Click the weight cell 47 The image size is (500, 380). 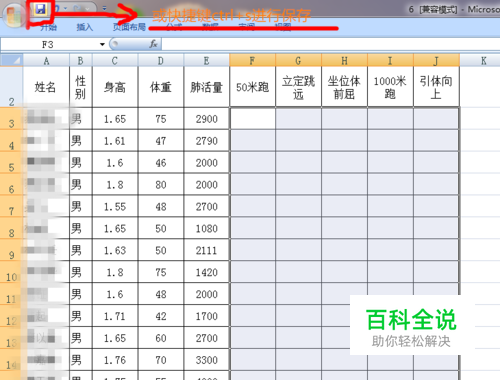(x=161, y=141)
